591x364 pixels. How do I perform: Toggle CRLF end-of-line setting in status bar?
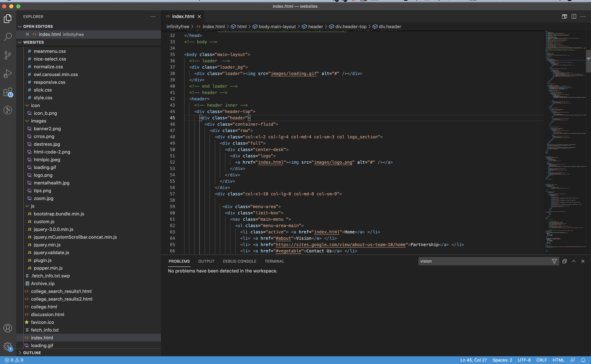click(x=541, y=360)
